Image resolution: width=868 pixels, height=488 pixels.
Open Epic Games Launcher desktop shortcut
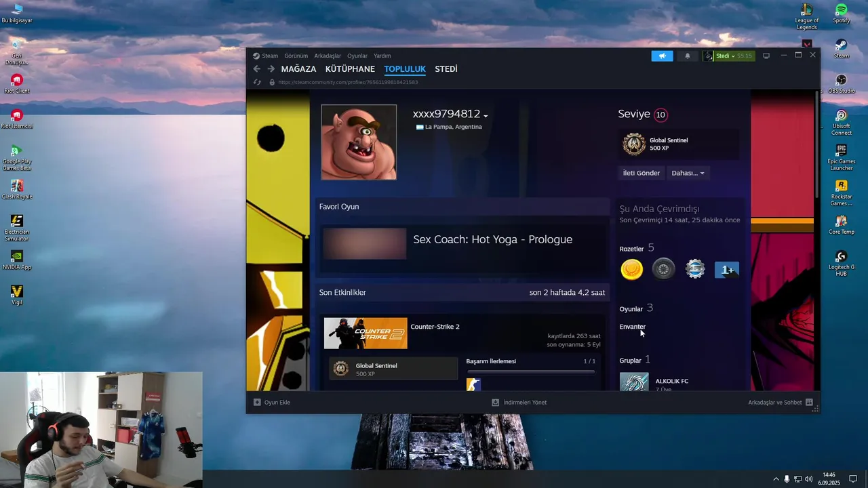(841, 157)
